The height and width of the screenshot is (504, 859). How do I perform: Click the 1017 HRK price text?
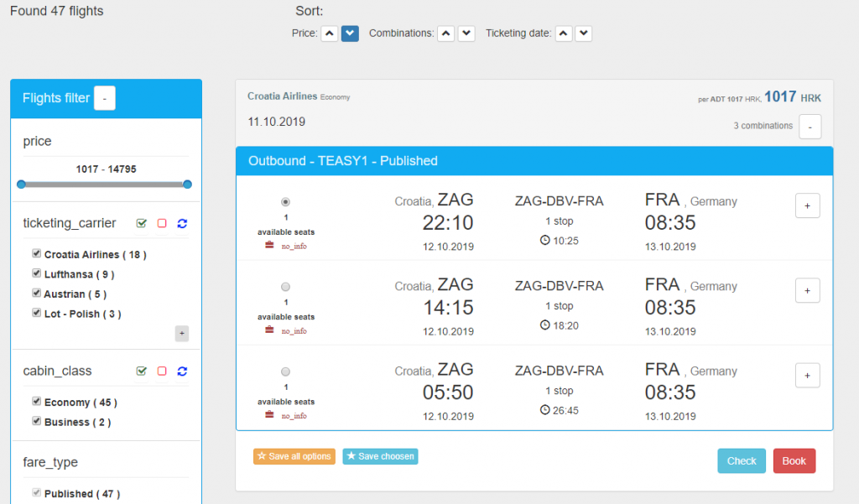pyautogui.click(x=793, y=97)
